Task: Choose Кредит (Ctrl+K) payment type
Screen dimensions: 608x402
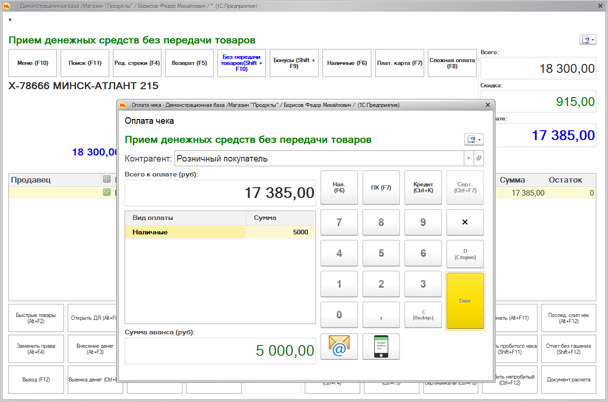Action: tap(423, 187)
